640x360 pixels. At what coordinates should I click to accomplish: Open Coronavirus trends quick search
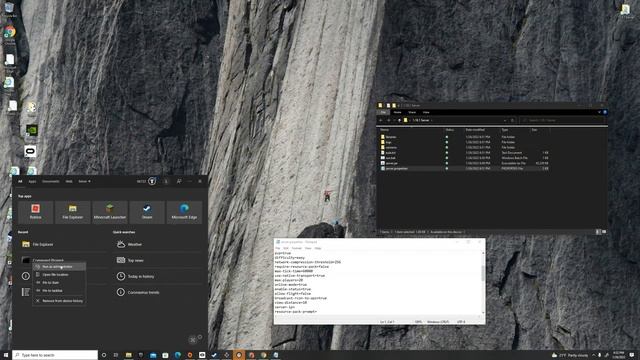[158, 292]
